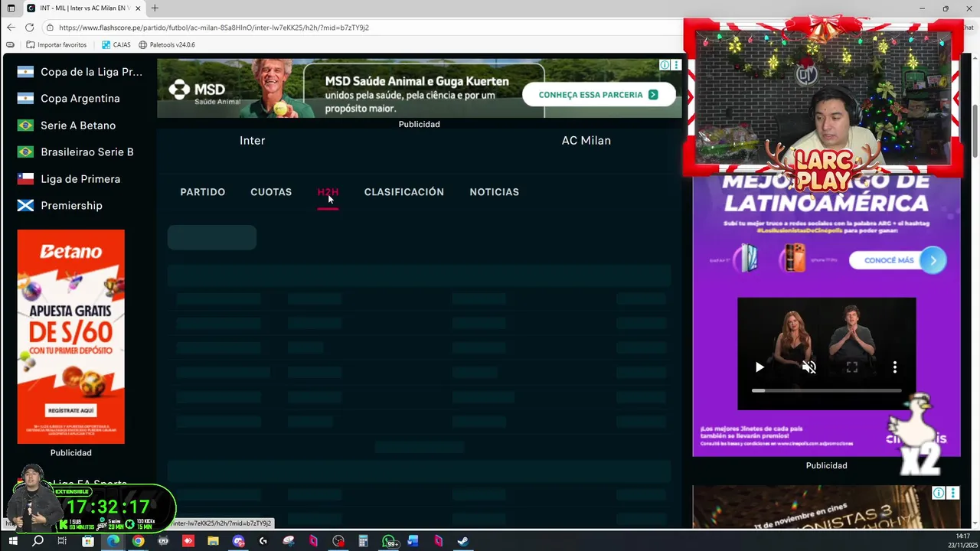The width and height of the screenshot is (980, 551).
Task: Open Calculator from the taskbar
Action: tap(364, 541)
